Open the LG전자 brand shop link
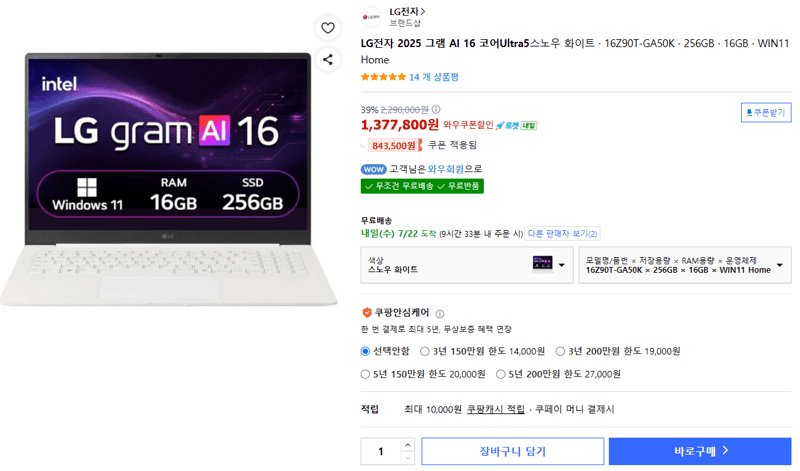Screen dimensions: 800x471 click(407, 12)
